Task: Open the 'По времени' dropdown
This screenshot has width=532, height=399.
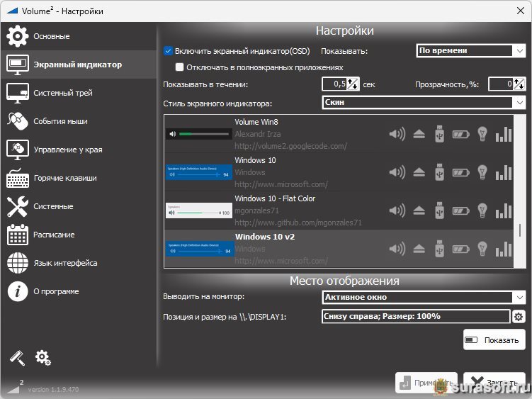Action: pos(470,51)
